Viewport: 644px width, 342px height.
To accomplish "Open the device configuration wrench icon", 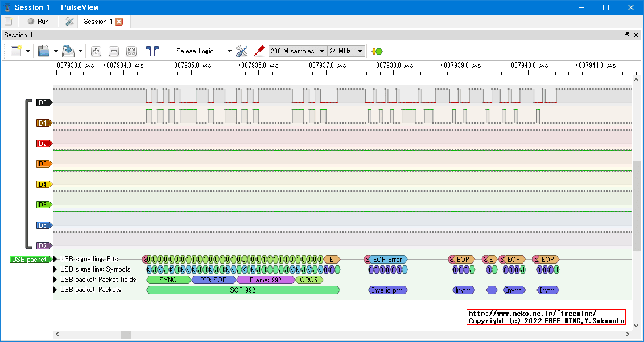I will 242,51.
